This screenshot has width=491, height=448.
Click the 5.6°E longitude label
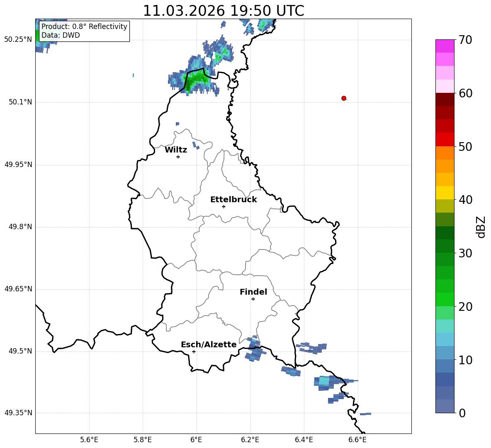pyautogui.click(x=89, y=440)
